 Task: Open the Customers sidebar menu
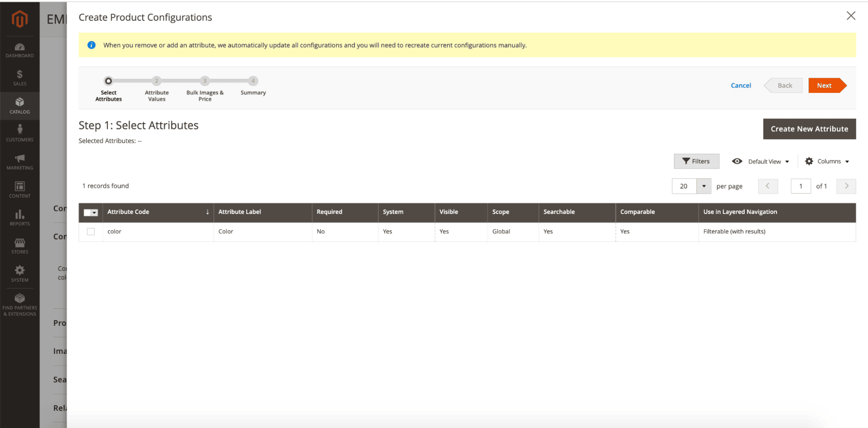(20, 134)
